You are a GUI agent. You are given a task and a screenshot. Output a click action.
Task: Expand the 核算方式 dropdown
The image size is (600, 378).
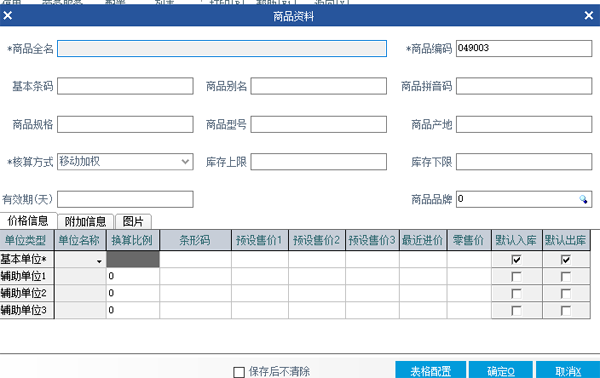tap(185, 161)
